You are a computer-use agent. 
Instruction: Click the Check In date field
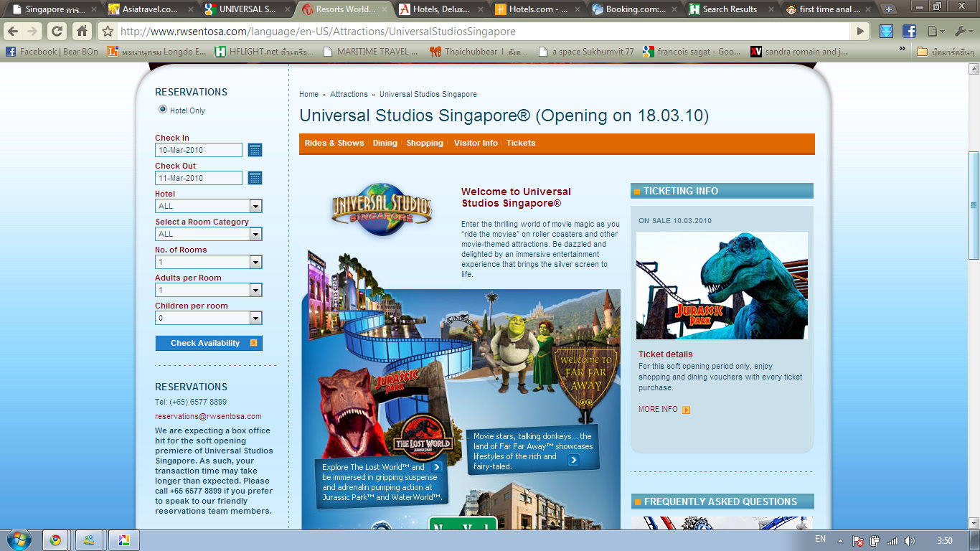click(x=199, y=150)
